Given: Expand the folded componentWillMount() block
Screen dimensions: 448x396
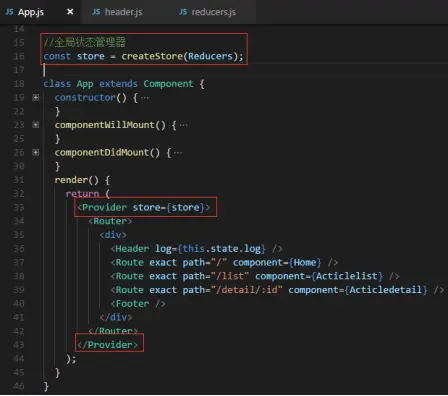Looking at the screenshot, I should (36, 125).
